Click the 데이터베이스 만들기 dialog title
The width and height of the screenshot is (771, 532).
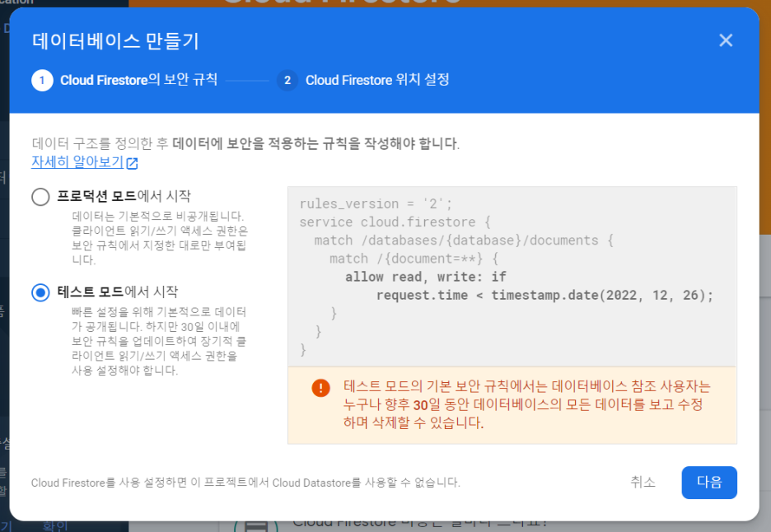(x=115, y=41)
